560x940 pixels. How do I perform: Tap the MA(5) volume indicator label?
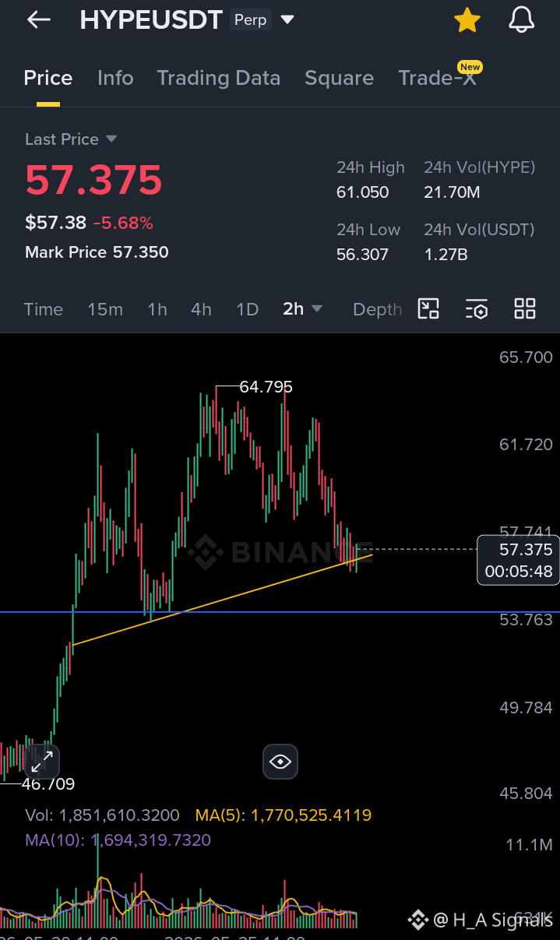[x=284, y=815]
